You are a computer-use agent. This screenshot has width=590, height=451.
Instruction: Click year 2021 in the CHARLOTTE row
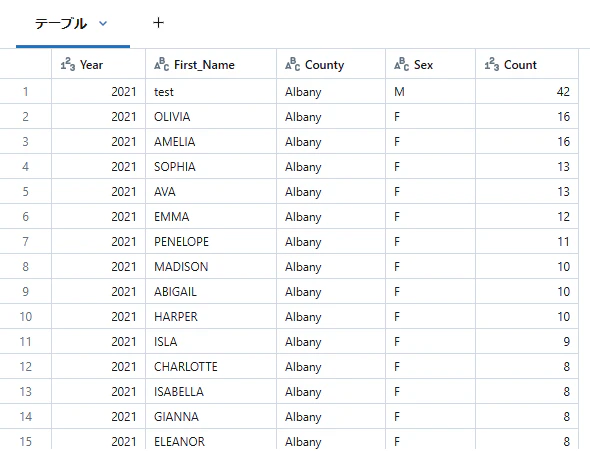tap(124, 367)
